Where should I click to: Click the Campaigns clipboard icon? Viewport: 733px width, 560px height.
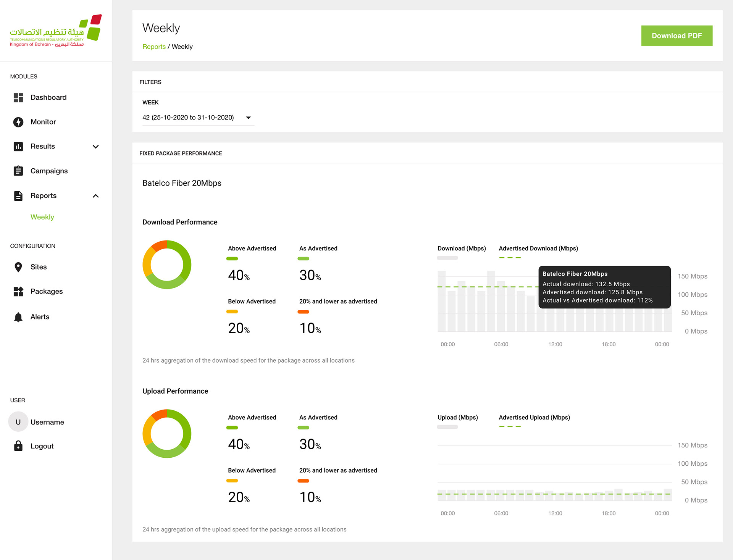point(18,171)
